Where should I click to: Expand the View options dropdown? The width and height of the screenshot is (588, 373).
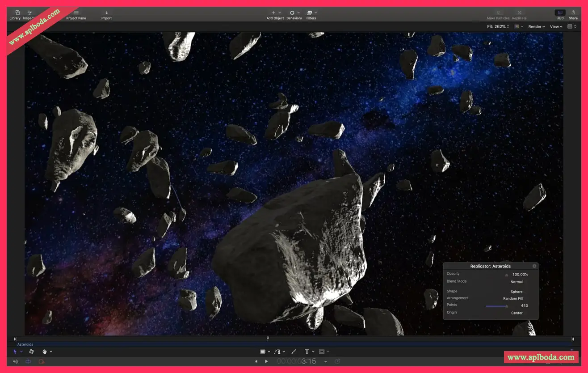pos(556,27)
